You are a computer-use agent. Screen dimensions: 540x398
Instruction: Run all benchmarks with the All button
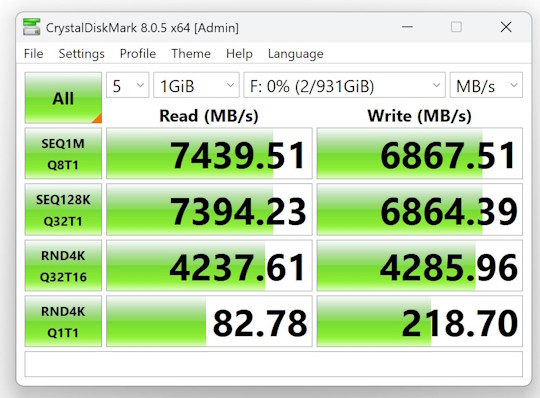(x=63, y=98)
